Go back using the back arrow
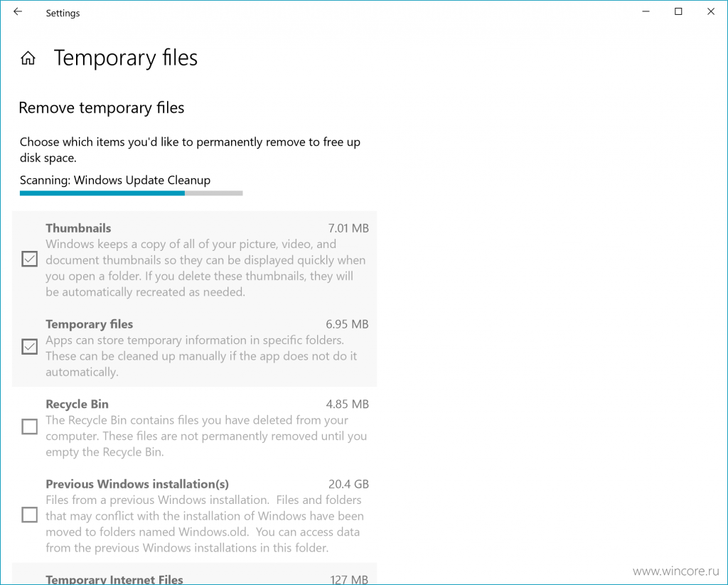 pyautogui.click(x=18, y=12)
